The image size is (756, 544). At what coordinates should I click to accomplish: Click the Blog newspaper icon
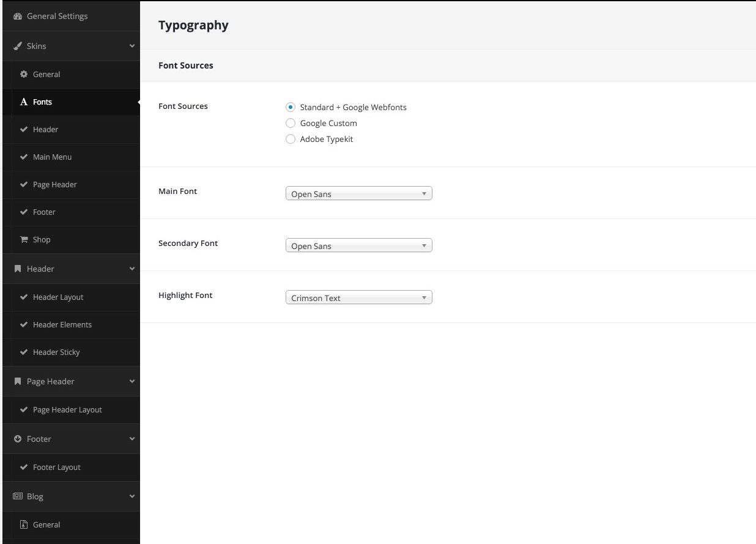pos(18,496)
